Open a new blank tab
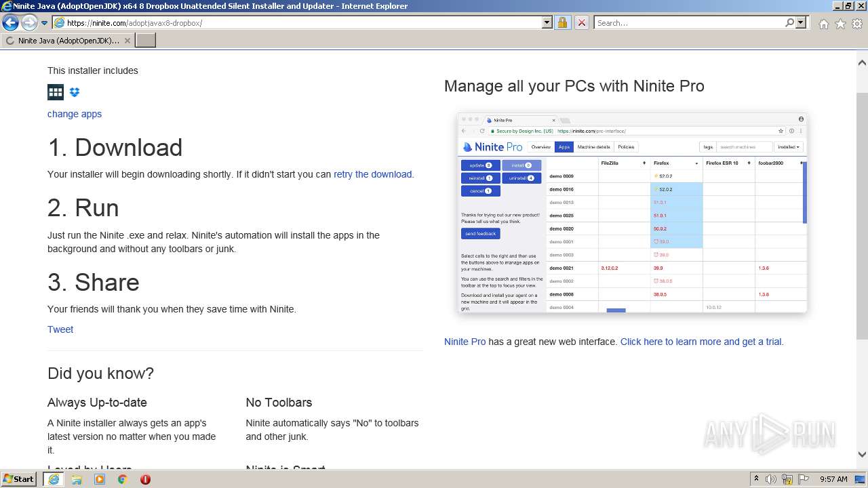The height and width of the screenshot is (488, 868). 146,41
